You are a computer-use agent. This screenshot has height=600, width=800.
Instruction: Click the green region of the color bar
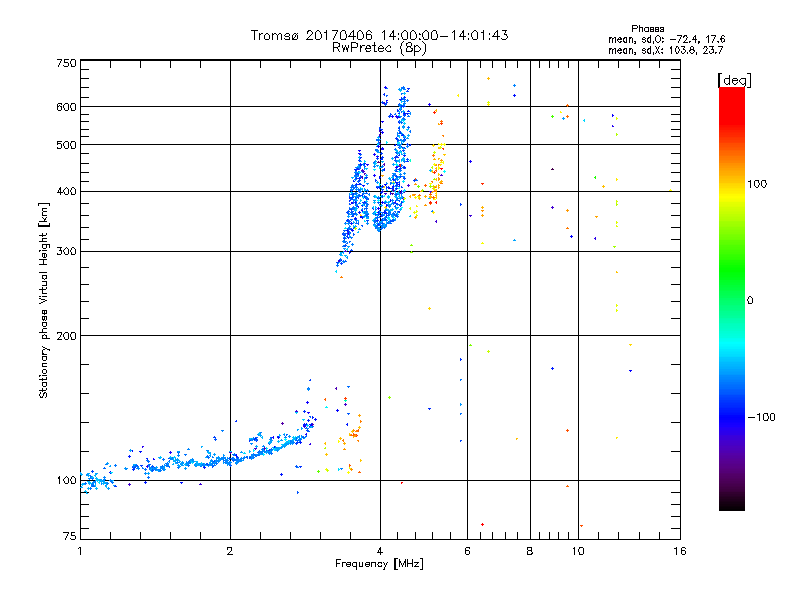point(732,286)
